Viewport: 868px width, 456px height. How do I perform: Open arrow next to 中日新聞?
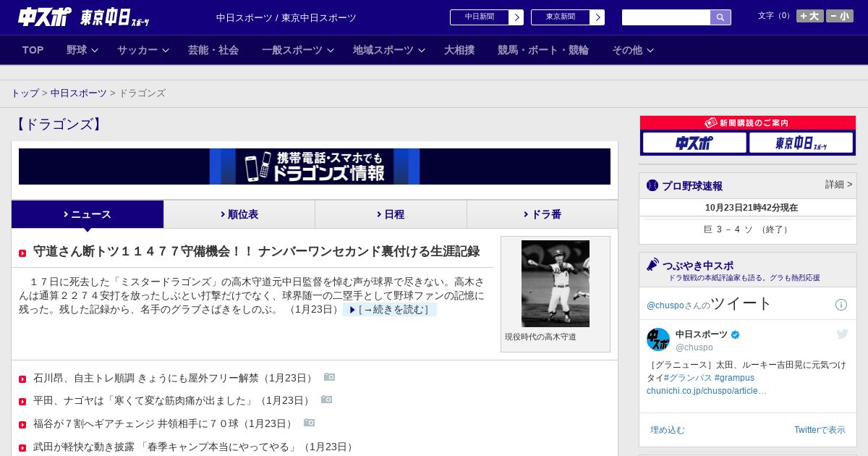pos(516,17)
